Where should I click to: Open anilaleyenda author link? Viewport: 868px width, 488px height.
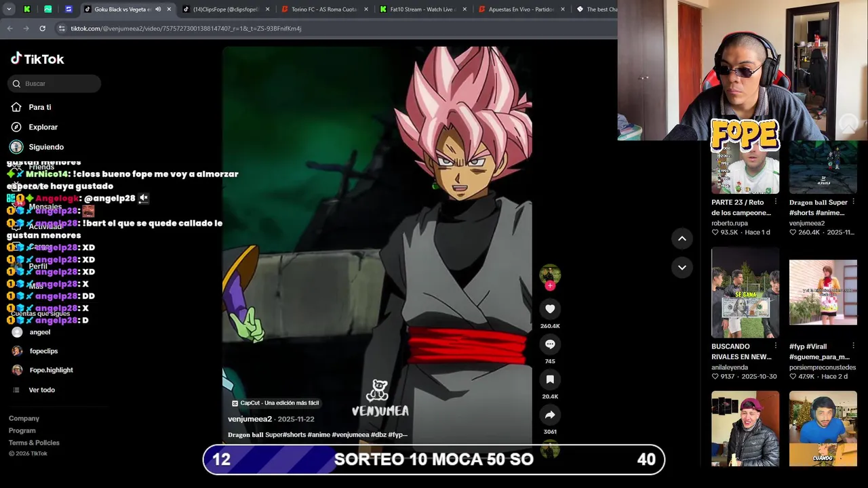pos(730,367)
